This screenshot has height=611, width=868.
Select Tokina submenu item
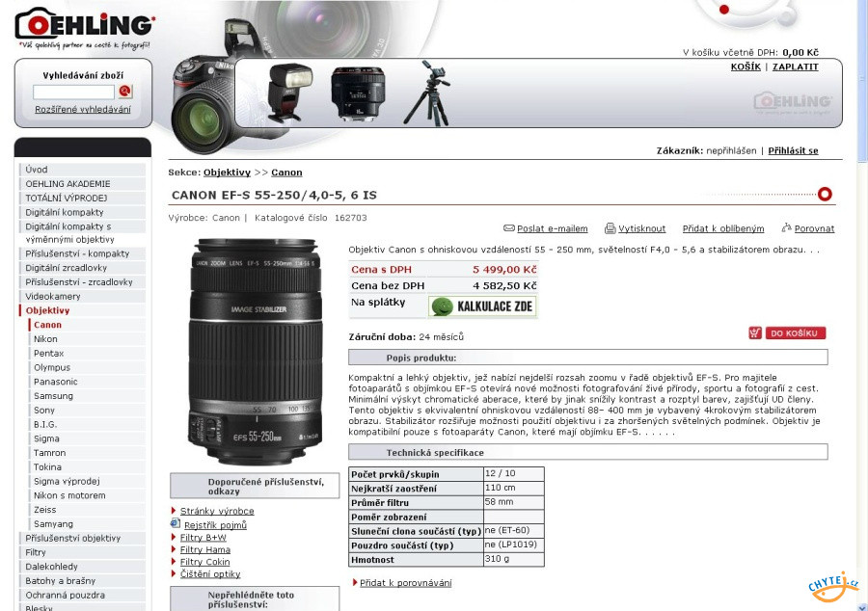88,467
